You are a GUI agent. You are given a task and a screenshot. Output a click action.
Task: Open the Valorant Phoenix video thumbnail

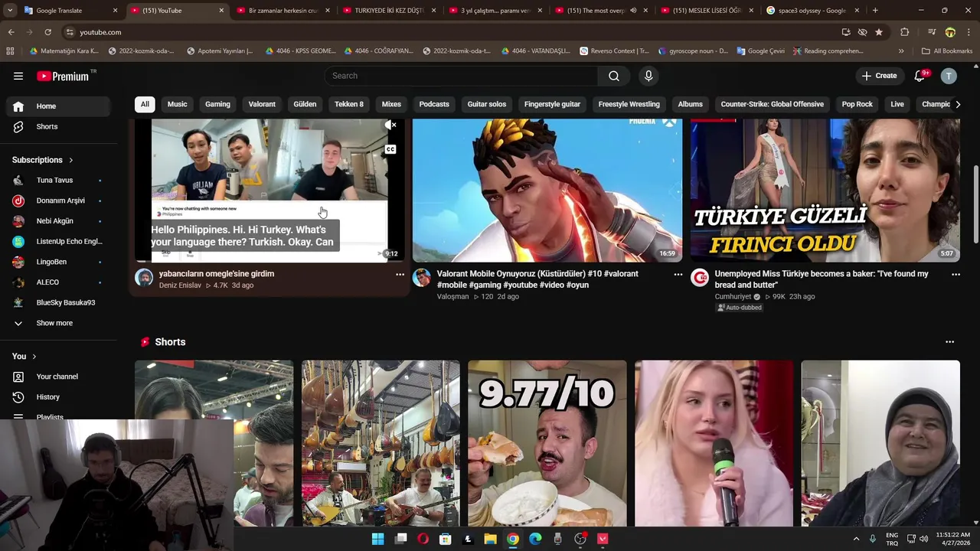[547, 191]
